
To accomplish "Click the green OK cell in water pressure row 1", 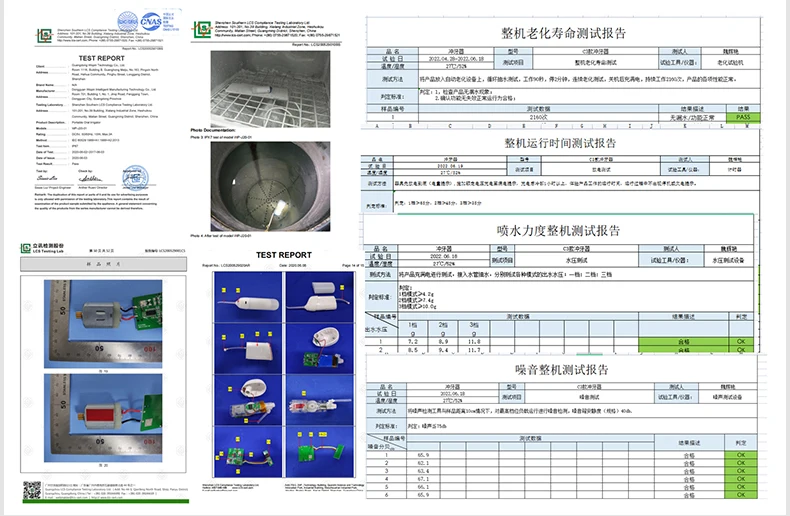I will 741,341.
